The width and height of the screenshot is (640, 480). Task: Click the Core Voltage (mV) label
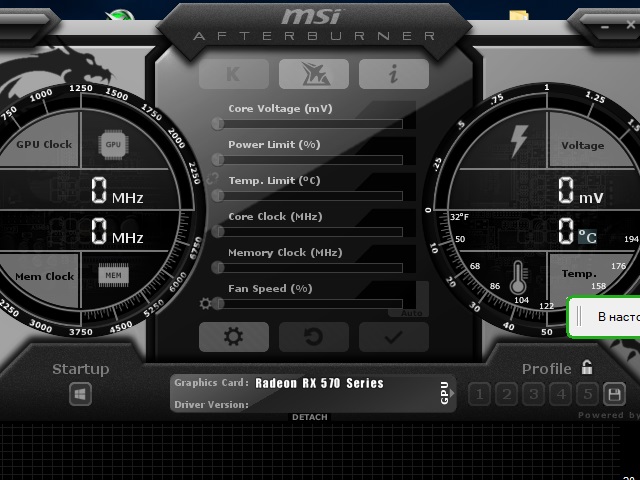(280, 109)
